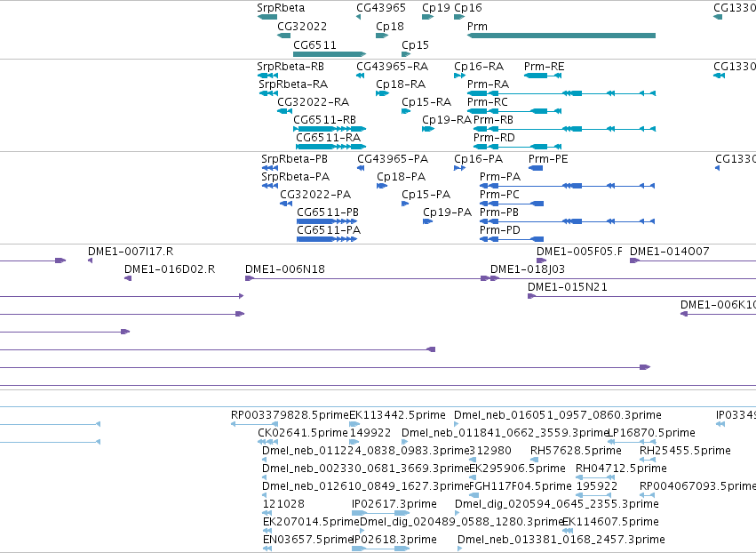Screen dimensions: 756x553
Task: Click the Prm-RD transcript label
Action: (494, 138)
